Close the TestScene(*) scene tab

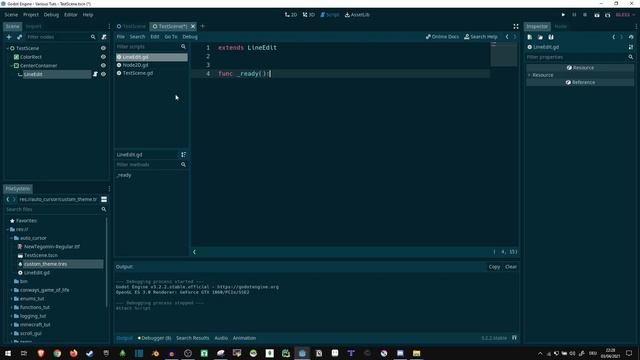pos(193,27)
